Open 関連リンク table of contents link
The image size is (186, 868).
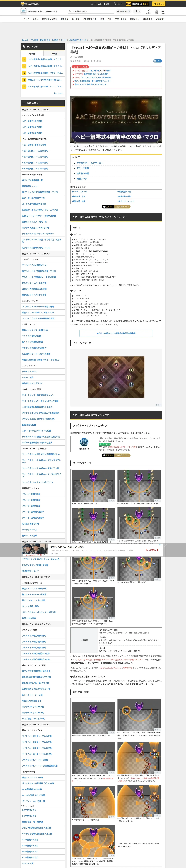coord(82,179)
